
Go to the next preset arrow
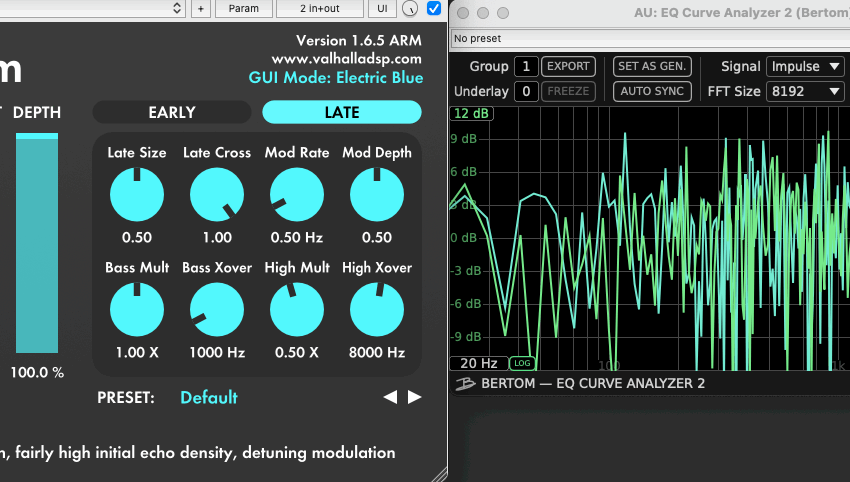(x=414, y=397)
